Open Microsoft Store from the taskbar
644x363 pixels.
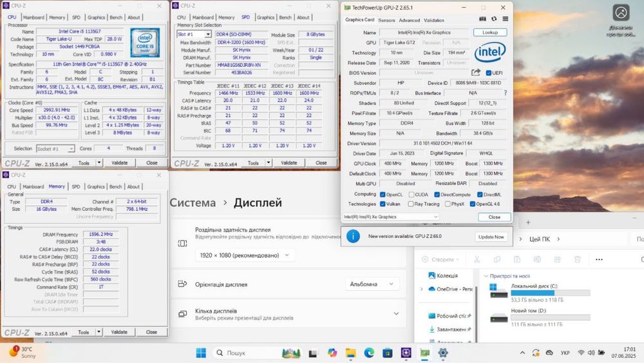point(387,353)
